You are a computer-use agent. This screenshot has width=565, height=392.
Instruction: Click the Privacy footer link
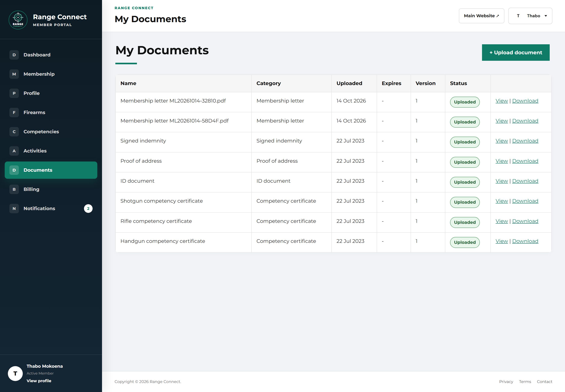[x=506, y=382]
